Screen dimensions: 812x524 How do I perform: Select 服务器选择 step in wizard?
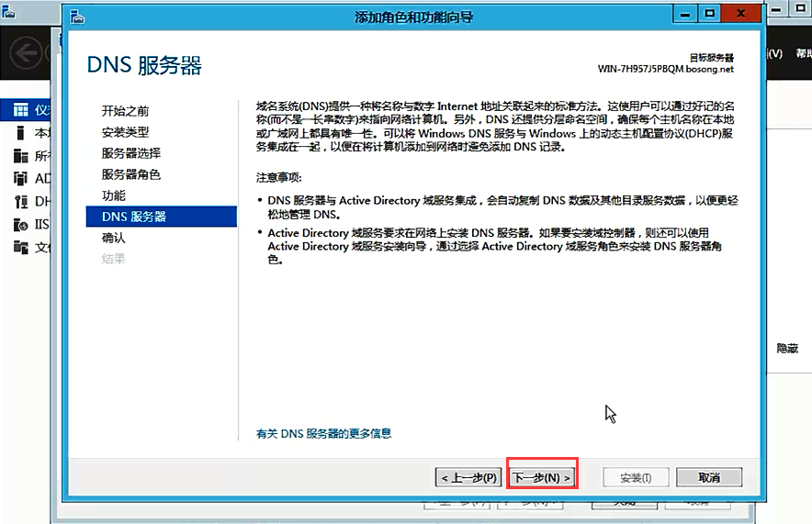point(131,153)
